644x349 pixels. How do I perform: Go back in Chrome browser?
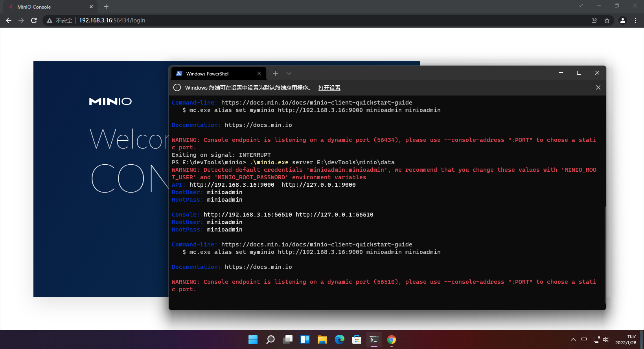pos(9,20)
